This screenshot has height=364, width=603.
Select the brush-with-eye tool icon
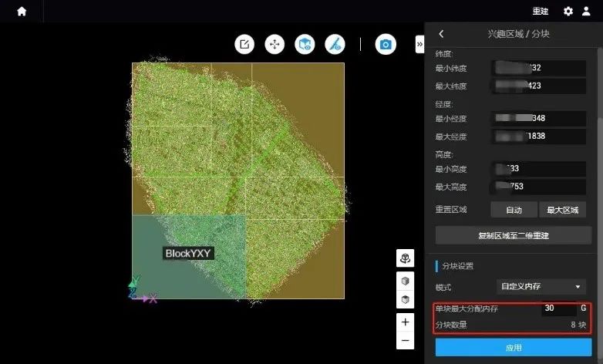click(335, 44)
